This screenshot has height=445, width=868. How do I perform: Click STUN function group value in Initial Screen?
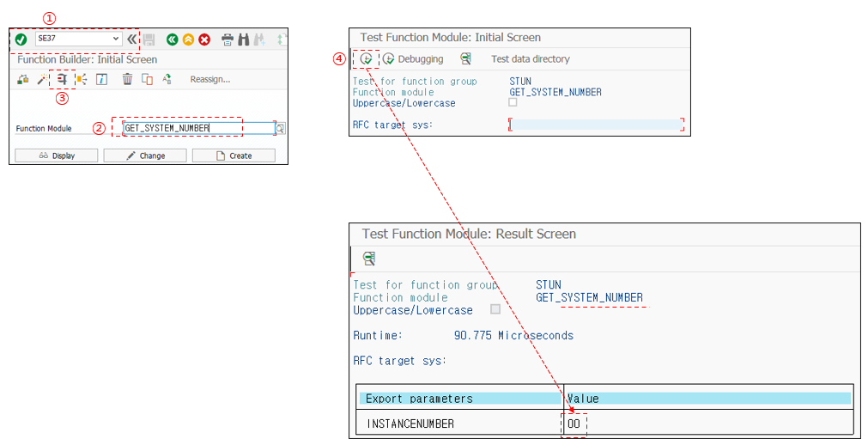(520, 82)
